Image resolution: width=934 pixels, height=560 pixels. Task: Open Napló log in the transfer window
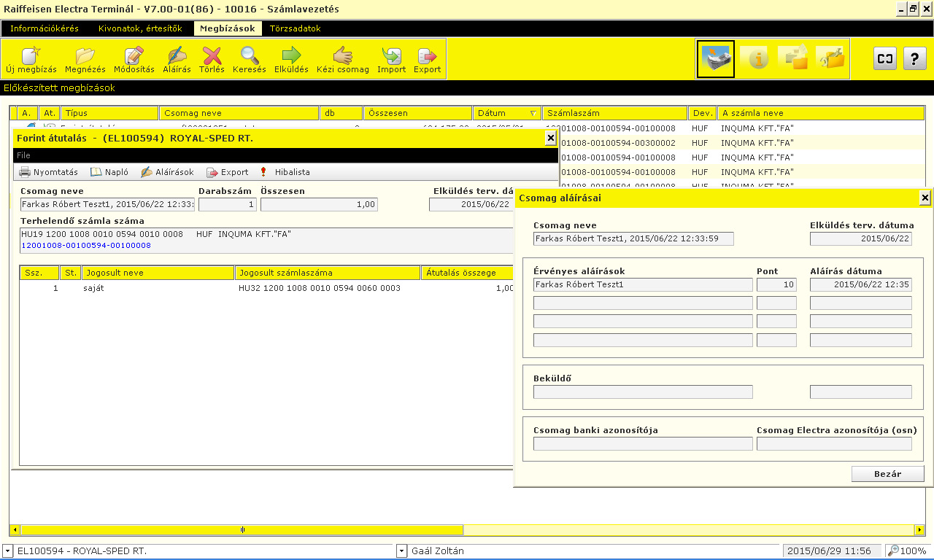pos(109,172)
